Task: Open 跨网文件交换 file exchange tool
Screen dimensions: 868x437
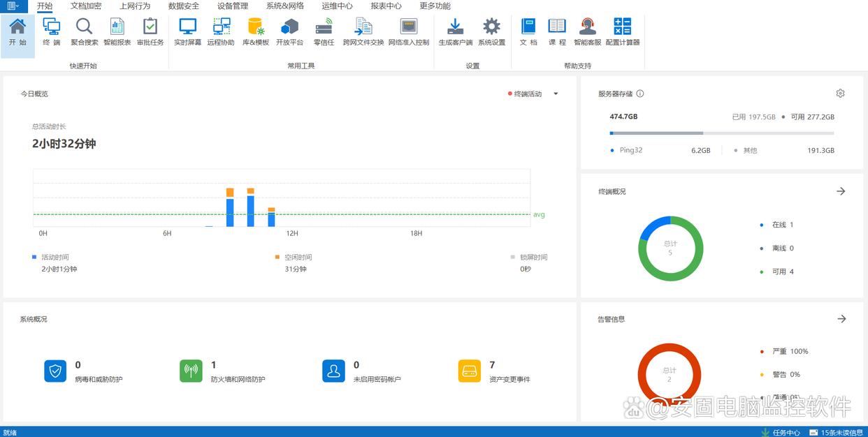Action: [x=363, y=31]
